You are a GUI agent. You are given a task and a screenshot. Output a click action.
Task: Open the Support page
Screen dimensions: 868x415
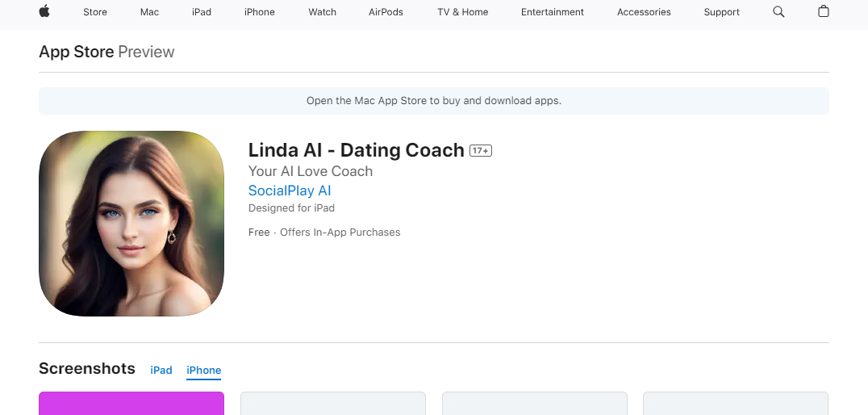click(x=721, y=12)
